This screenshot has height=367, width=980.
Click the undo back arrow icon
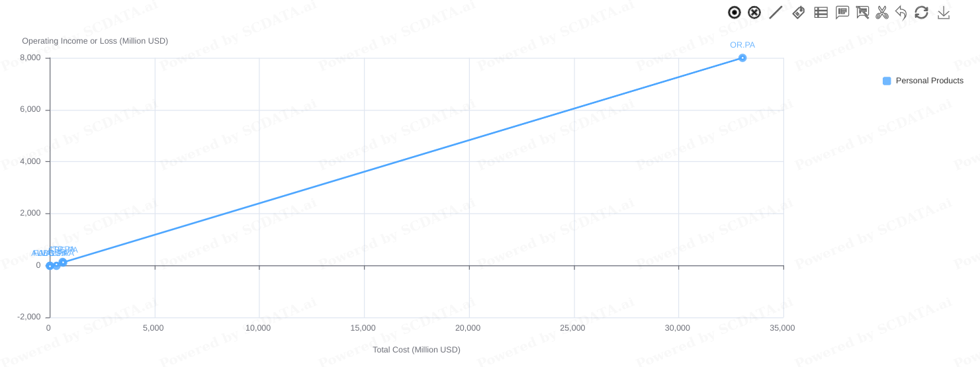click(901, 12)
